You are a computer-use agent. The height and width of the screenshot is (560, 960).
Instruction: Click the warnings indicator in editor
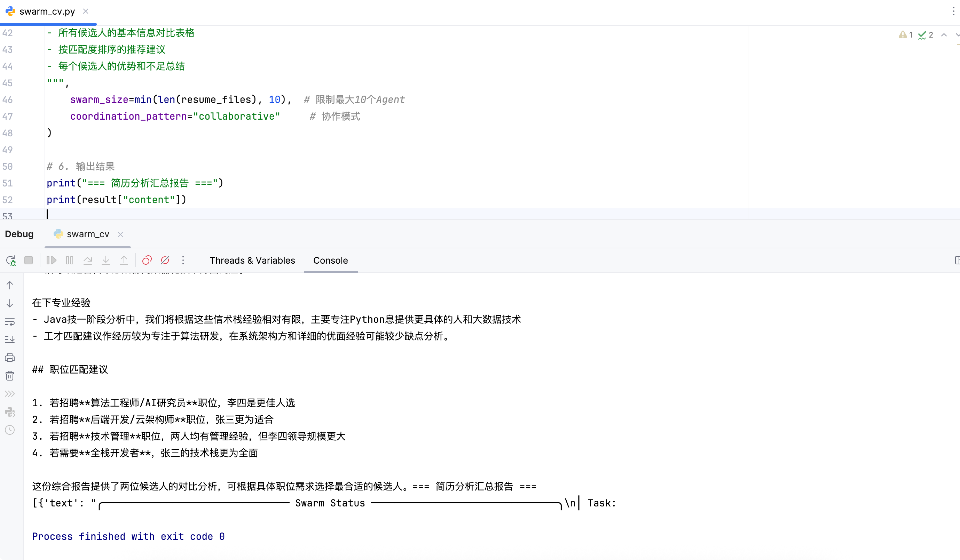coord(906,35)
